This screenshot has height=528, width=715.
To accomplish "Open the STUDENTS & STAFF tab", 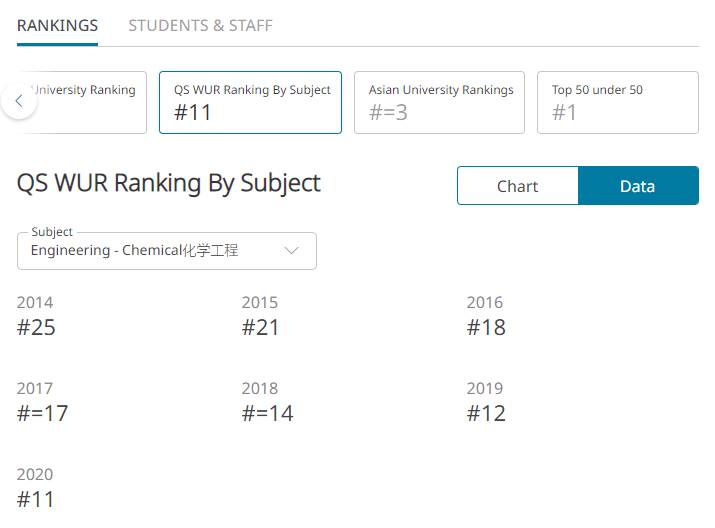I will (x=200, y=25).
